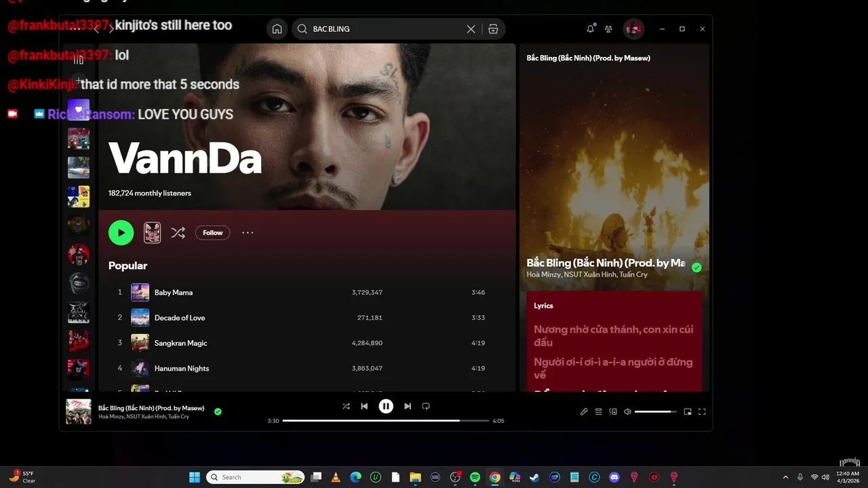This screenshot has height=488, width=868.
Task: Open the artist pick thumbnail beside play
Action: click(x=153, y=232)
